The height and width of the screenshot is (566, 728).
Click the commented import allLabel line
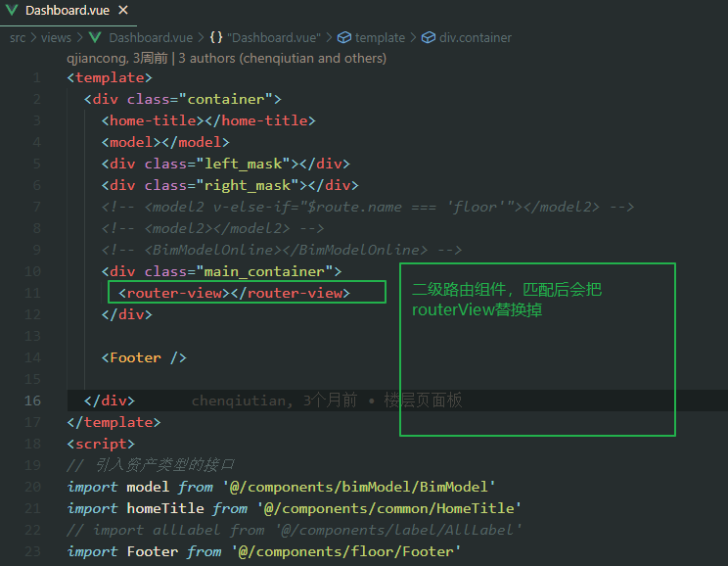tap(295, 530)
